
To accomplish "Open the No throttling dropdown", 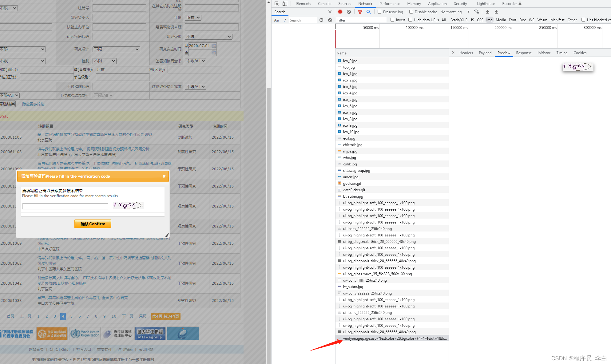I will tap(455, 12).
